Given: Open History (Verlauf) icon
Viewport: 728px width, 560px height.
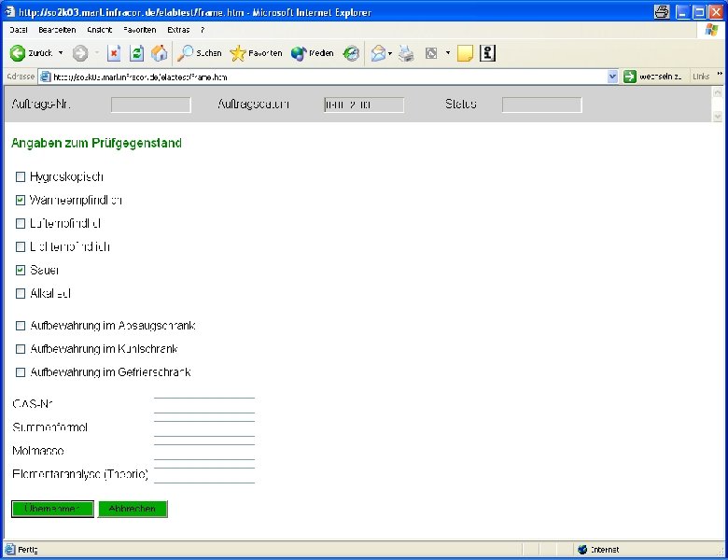Looking at the screenshot, I should coord(352,53).
